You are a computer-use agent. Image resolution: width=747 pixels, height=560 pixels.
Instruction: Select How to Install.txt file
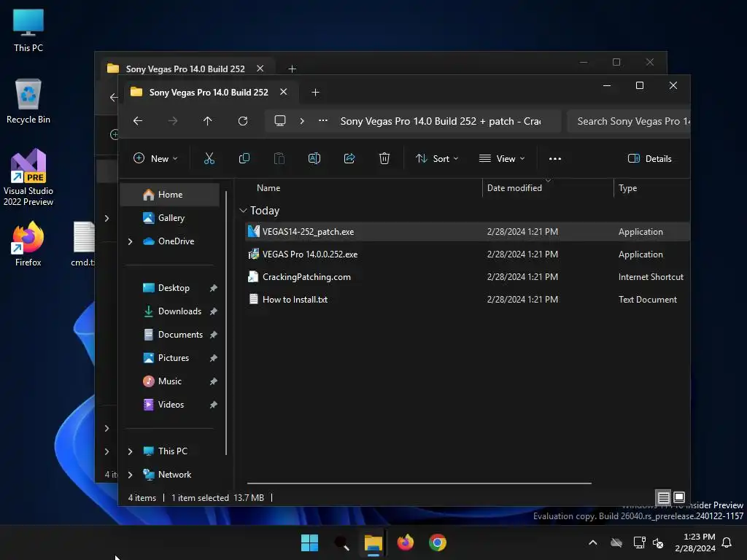[x=467, y=300]
